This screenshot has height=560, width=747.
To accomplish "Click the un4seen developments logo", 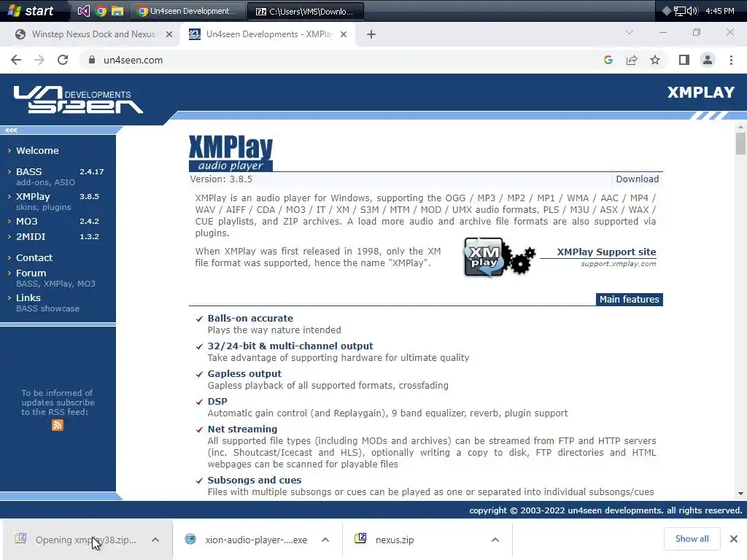I will click(x=78, y=99).
